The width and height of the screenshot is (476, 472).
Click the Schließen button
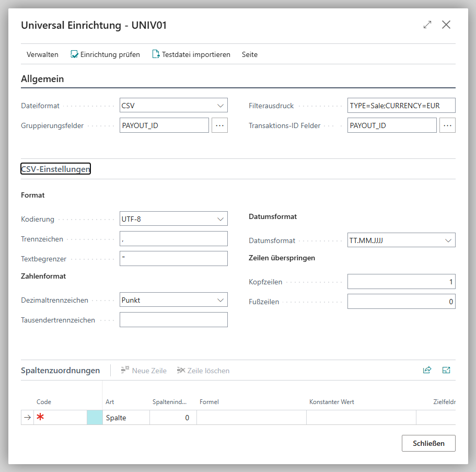coord(428,443)
